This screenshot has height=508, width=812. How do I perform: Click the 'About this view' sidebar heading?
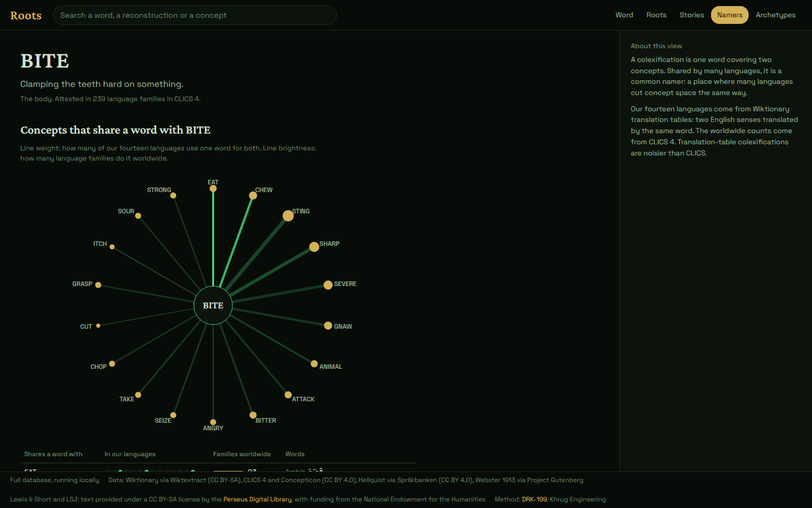coord(656,46)
